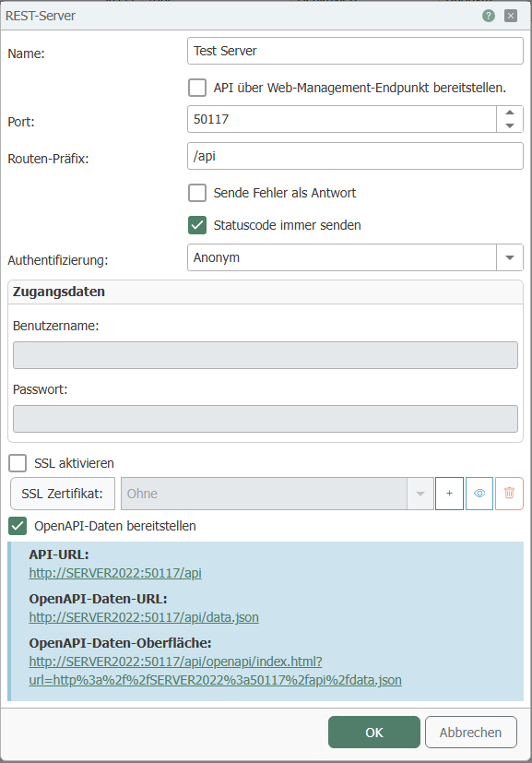
Task: Click into the Routen-Präfix input field
Action: pos(355,156)
